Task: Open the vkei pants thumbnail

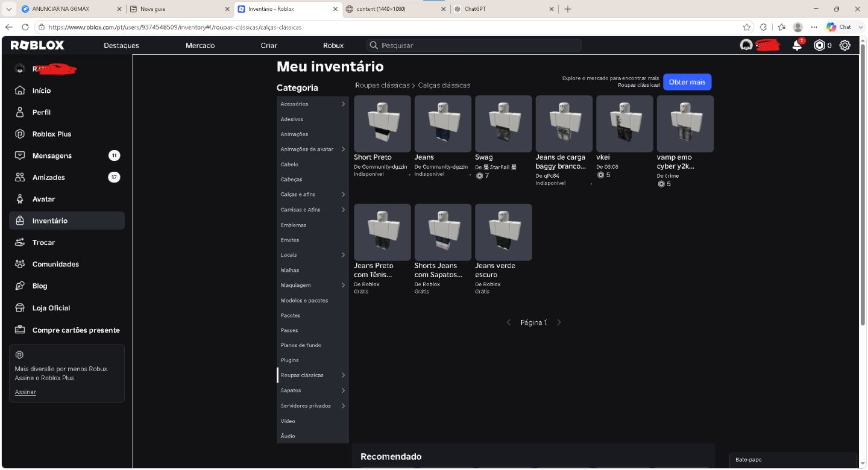Action: coord(624,124)
